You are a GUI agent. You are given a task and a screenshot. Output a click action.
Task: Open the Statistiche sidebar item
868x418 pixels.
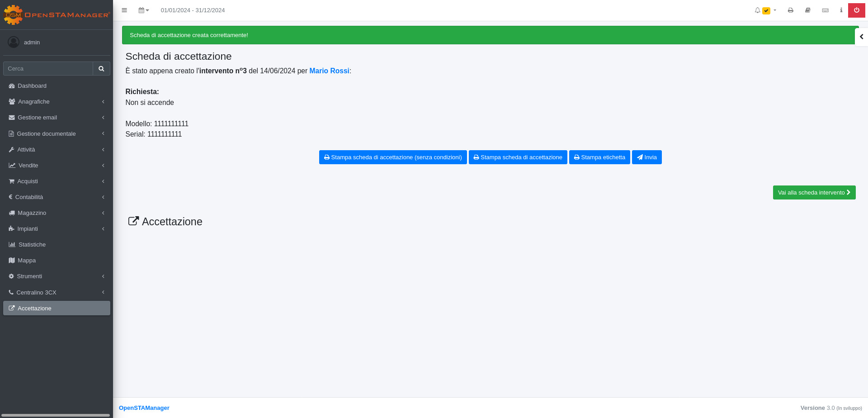click(x=32, y=245)
